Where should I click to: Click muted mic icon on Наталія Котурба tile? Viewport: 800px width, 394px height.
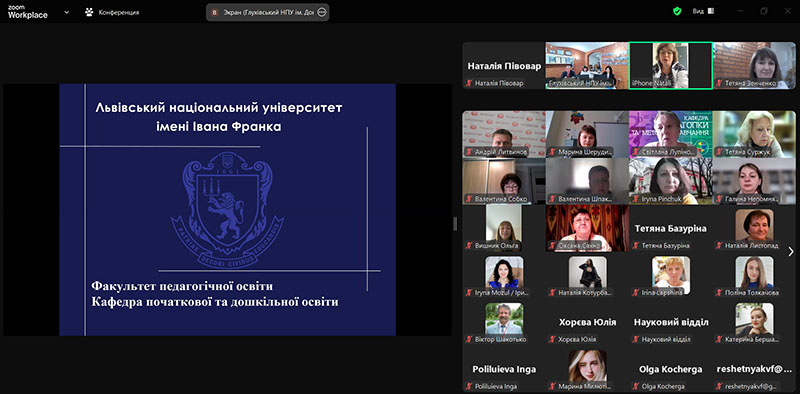pyautogui.click(x=552, y=292)
